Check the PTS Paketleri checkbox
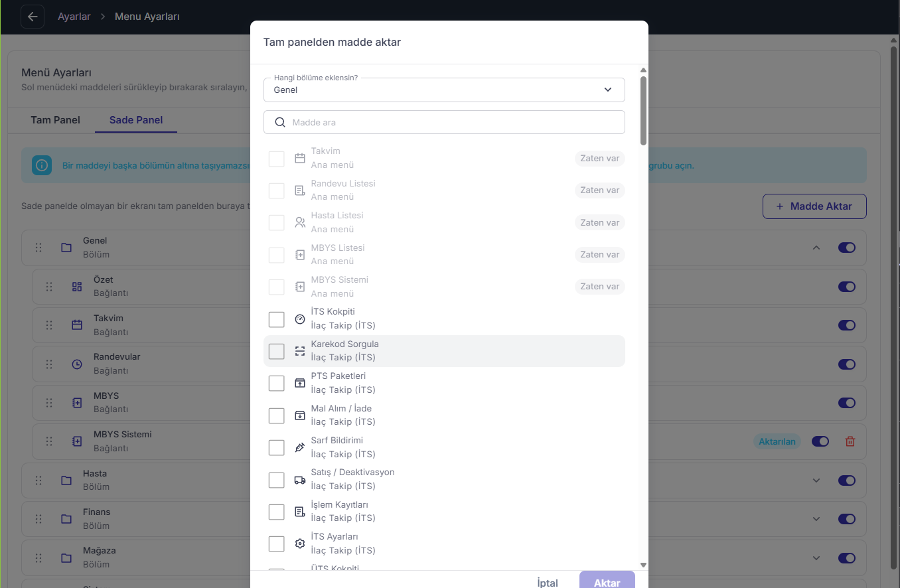This screenshot has width=900, height=588. 277,384
